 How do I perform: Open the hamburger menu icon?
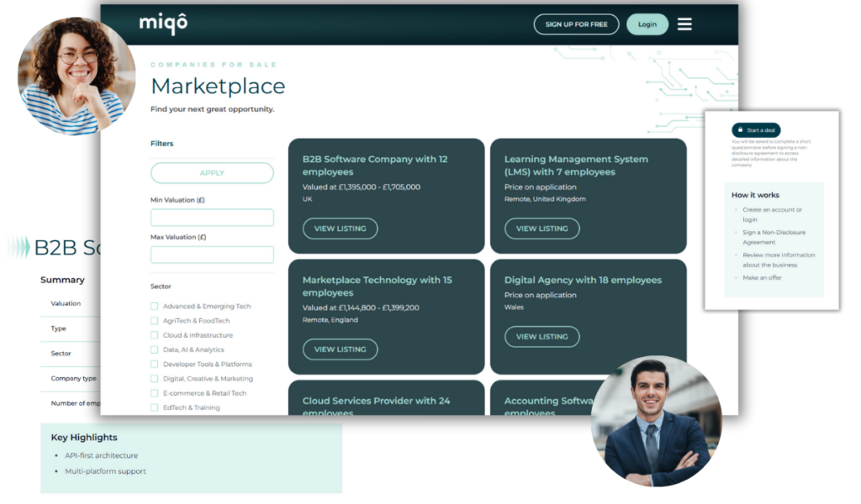click(684, 24)
